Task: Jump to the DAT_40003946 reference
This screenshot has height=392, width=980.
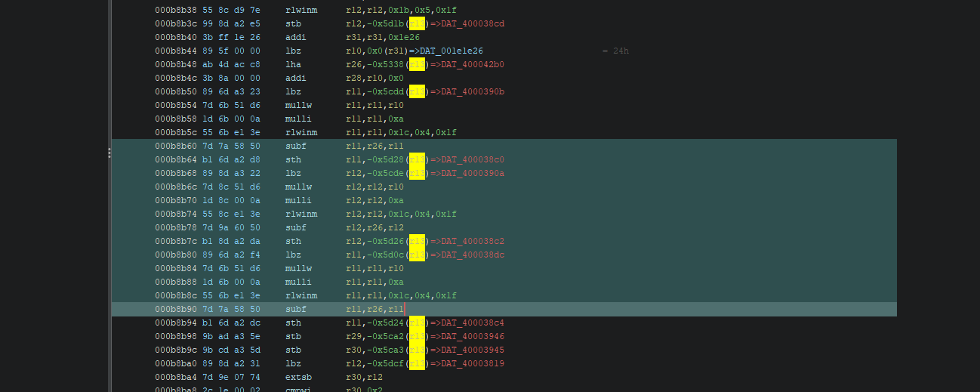Action: coord(473,337)
